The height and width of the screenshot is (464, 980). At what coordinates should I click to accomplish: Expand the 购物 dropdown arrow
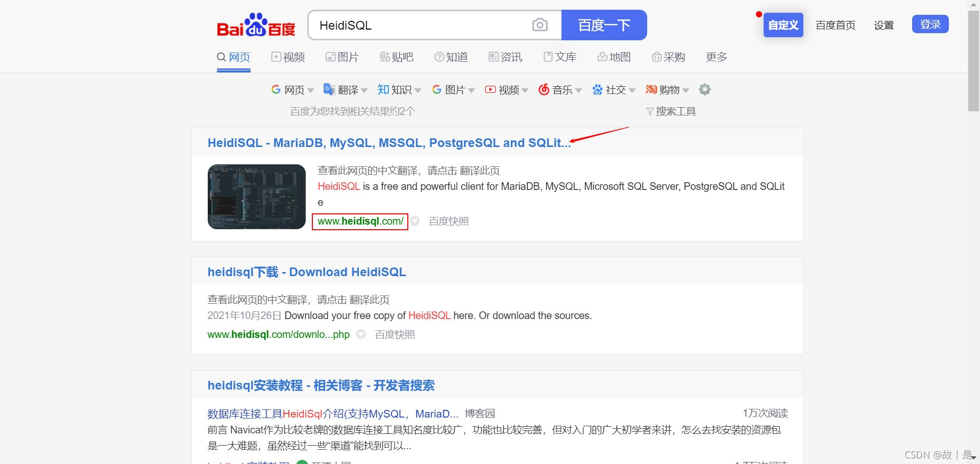click(x=685, y=91)
